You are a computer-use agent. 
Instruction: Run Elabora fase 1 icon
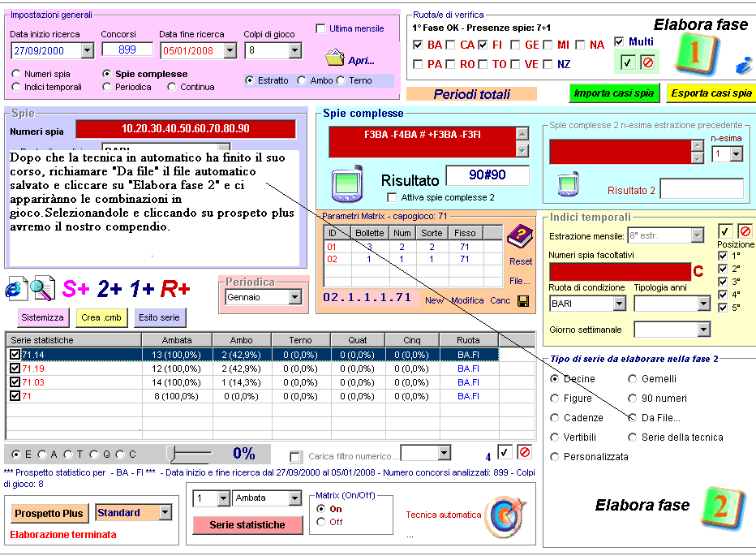pos(696,54)
